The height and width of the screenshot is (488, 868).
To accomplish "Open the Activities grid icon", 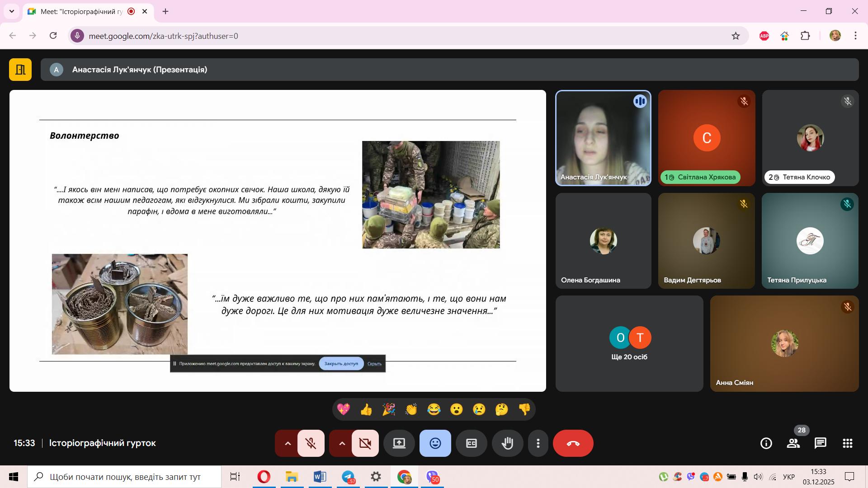I will pyautogui.click(x=848, y=443).
